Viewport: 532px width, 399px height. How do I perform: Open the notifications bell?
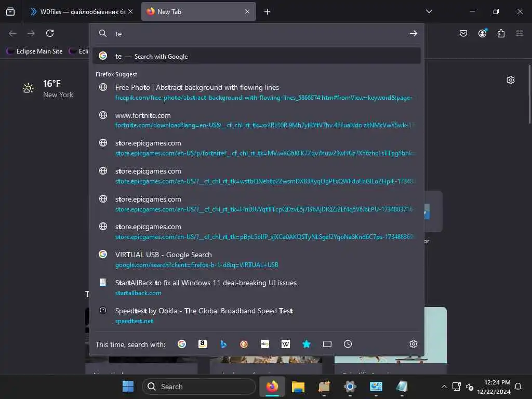518,387
